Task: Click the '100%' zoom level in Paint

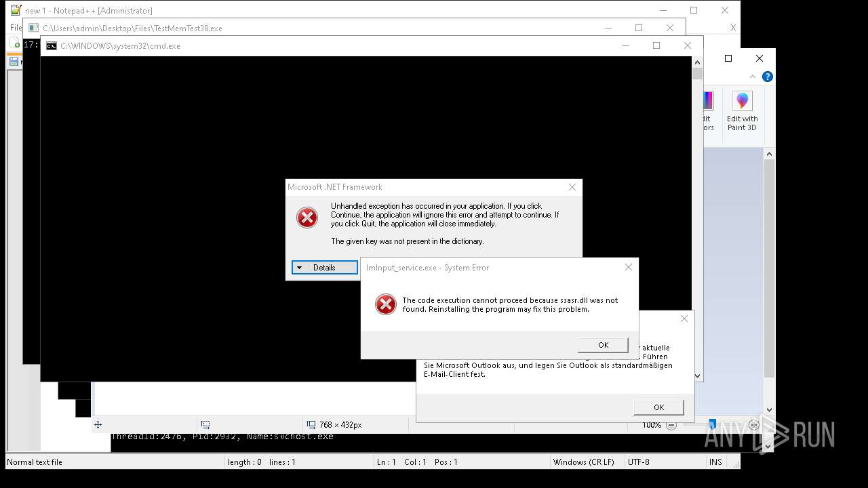Action: pos(651,425)
